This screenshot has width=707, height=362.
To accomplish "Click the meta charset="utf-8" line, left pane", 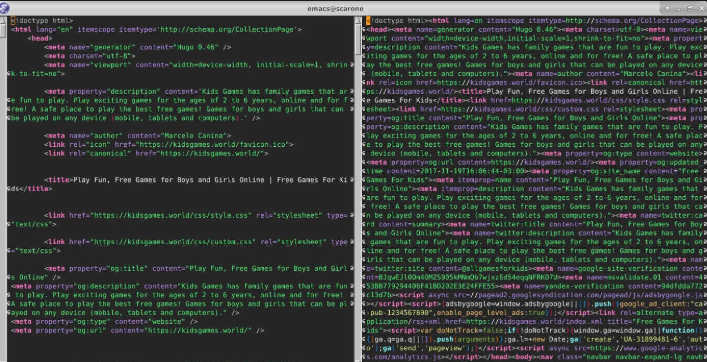I will pyautogui.click(x=89, y=56).
